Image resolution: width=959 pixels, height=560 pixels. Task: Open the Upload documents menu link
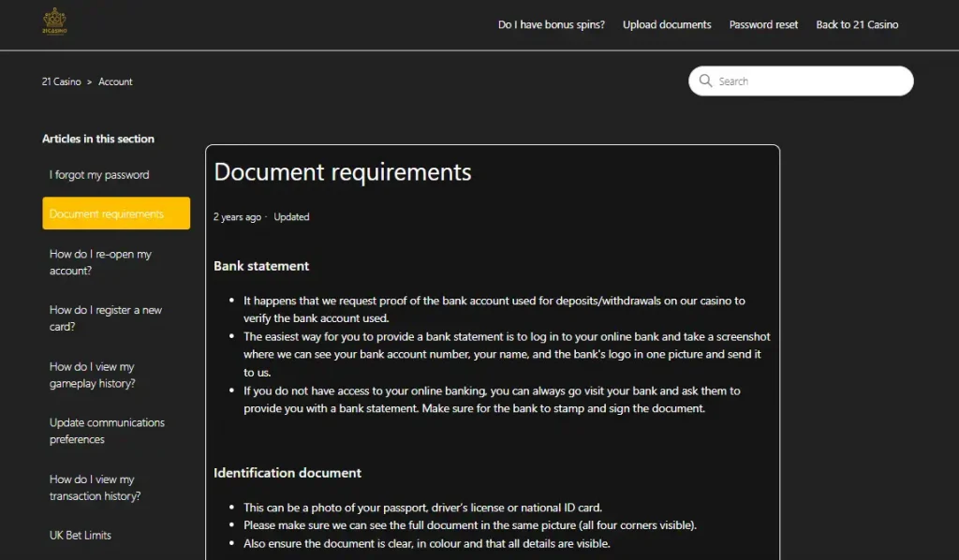pos(667,24)
